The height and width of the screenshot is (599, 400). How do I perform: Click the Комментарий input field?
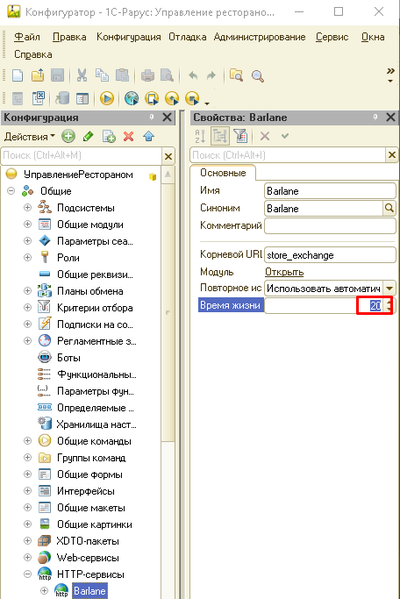pyautogui.click(x=330, y=226)
